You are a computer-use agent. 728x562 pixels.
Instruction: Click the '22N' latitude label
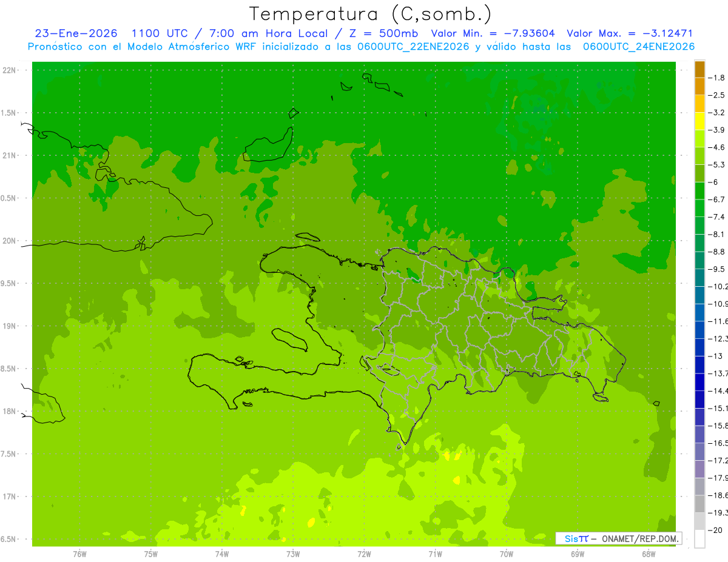[x=10, y=70]
